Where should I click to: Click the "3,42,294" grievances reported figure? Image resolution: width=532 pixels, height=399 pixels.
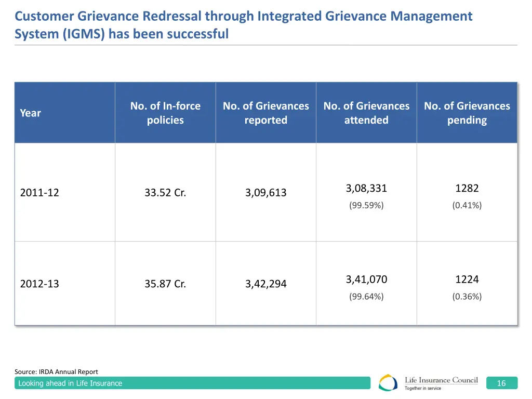click(265, 284)
